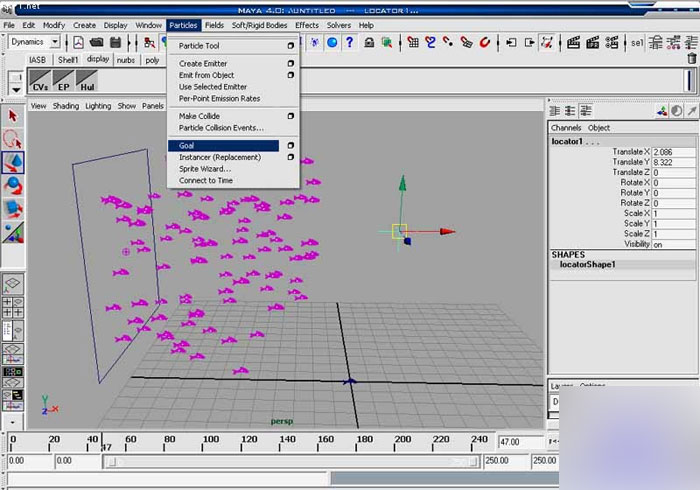Click the trash can shelf icon

click(691, 59)
